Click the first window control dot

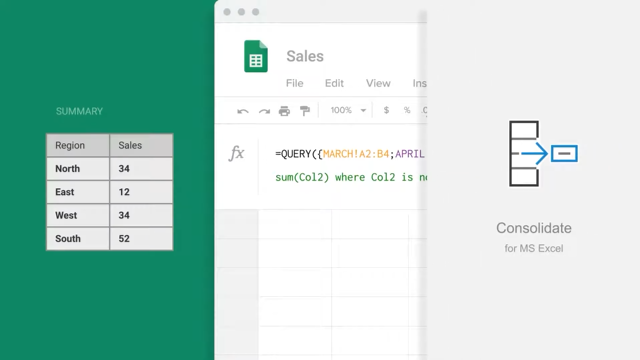point(227,12)
